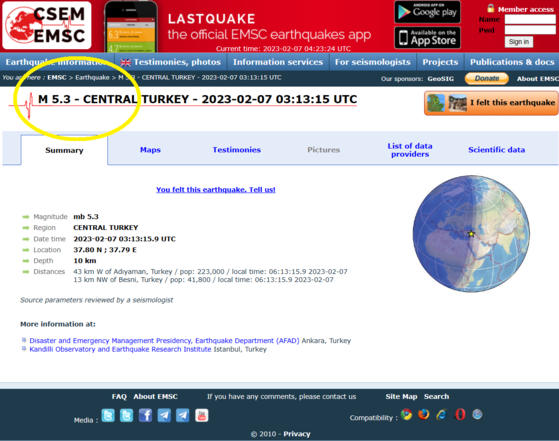
Task: Open the Testimonies tab
Action: 237,150
